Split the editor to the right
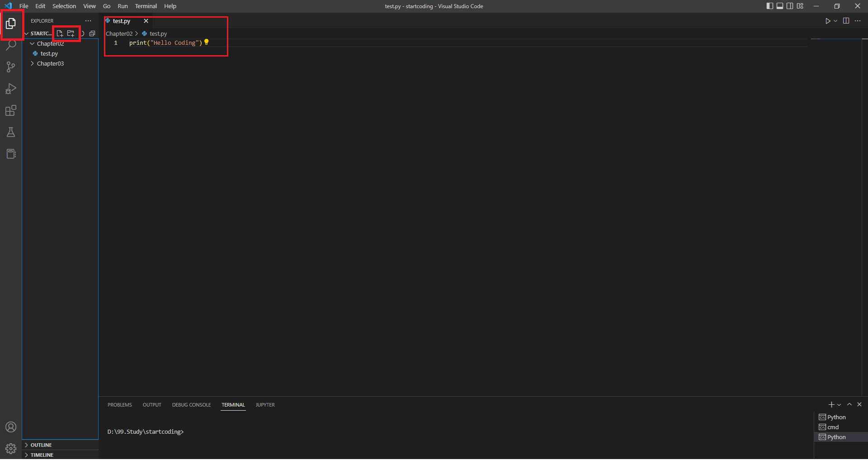This screenshot has width=868, height=469. 846,21
